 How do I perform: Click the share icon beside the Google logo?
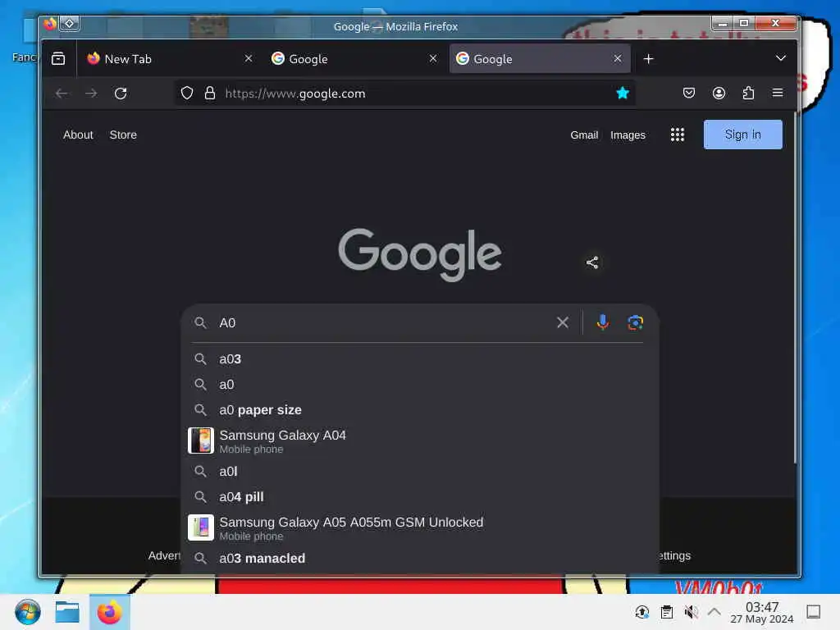(592, 262)
